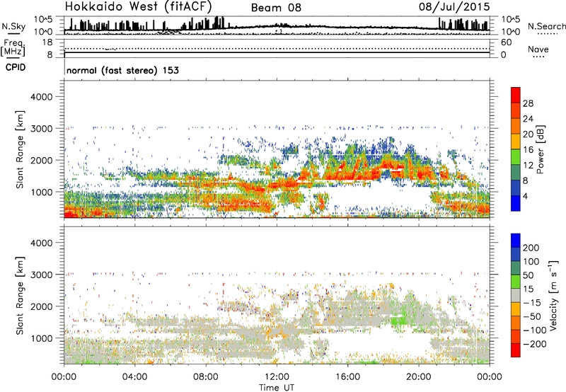Click the '-15' label on the velocity colorbar
This screenshot has height=392, width=566.
coord(532,303)
